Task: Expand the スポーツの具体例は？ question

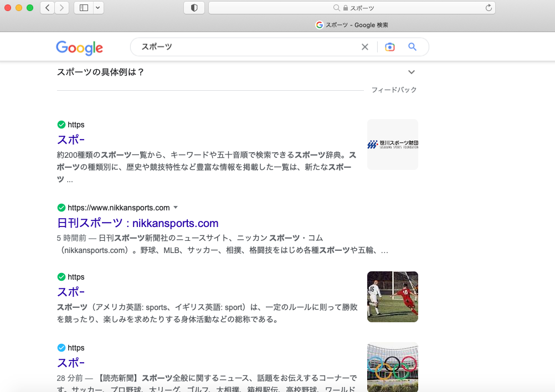Action: (x=237, y=72)
